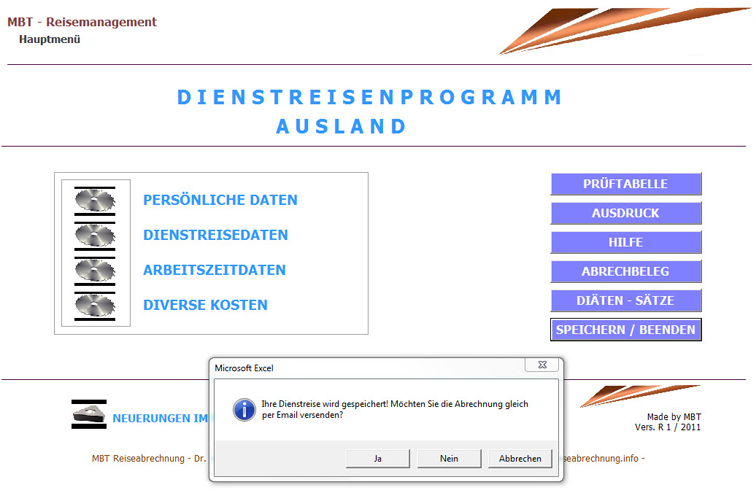
Task: Click the saw blade icon beside Persönliche Daten
Action: [x=95, y=200]
